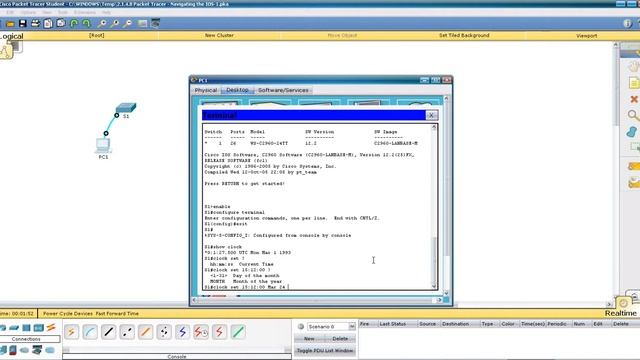Choose the green octal cable
Viewport: 640px width, 360px height.
[x=238, y=332]
